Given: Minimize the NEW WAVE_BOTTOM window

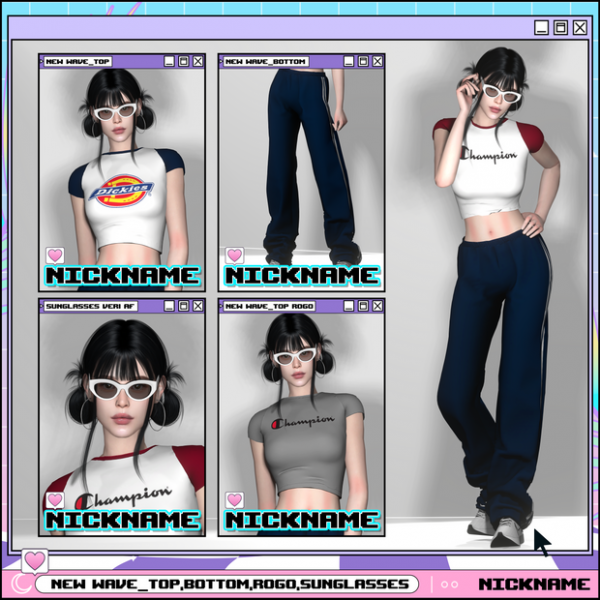Looking at the screenshot, I should 349,61.
